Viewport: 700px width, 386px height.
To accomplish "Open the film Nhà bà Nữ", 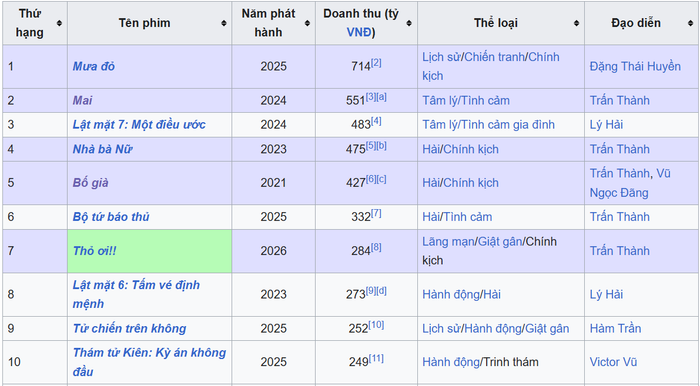I will coord(102,149).
